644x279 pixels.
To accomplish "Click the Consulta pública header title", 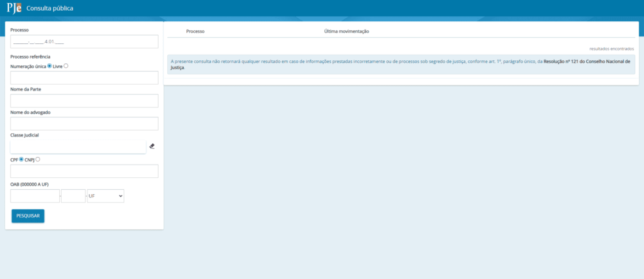I will click(50, 9).
